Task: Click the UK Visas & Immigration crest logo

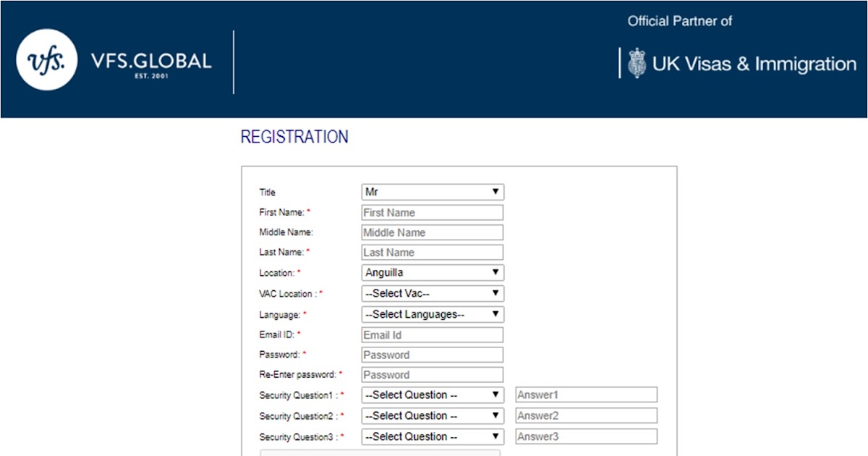Action: point(637,63)
